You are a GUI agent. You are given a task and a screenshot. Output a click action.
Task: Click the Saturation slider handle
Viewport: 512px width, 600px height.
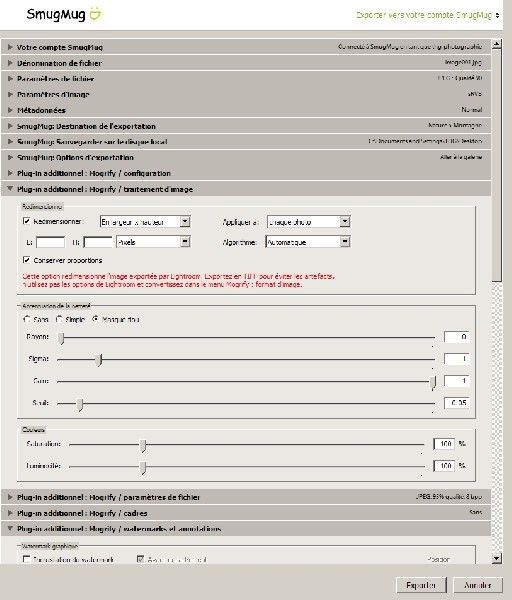click(143, 445)
